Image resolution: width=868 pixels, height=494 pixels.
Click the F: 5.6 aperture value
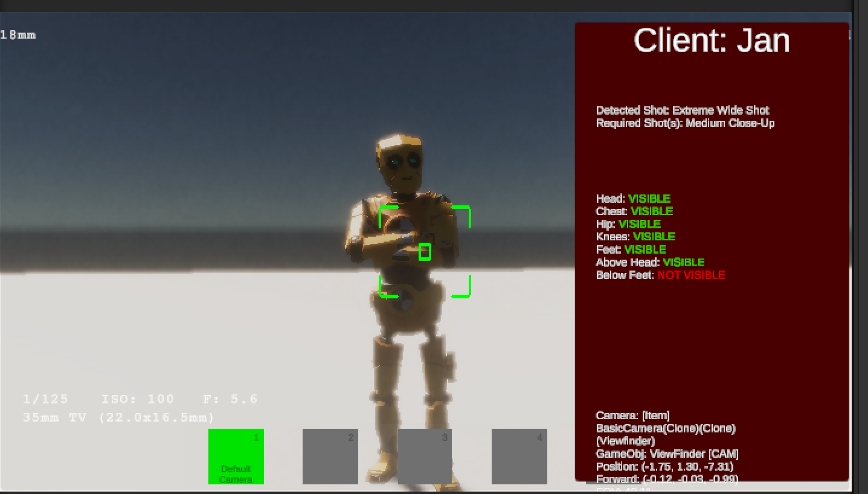pyautogui.click(x=231, y=399)
